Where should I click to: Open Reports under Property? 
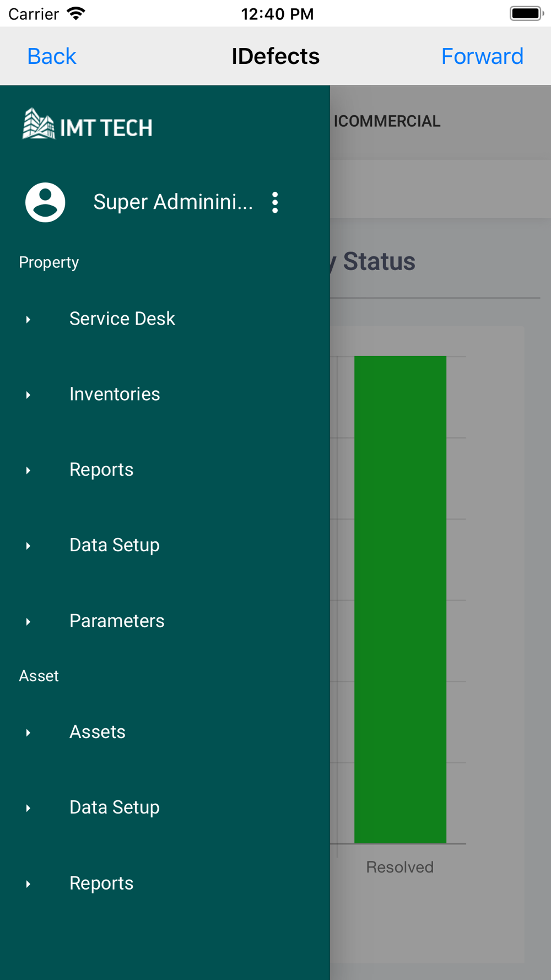101,470
